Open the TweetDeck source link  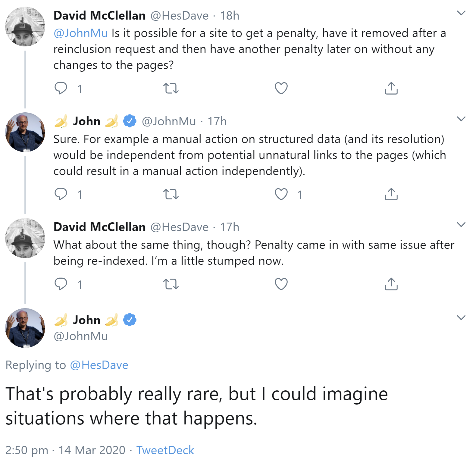165,450
